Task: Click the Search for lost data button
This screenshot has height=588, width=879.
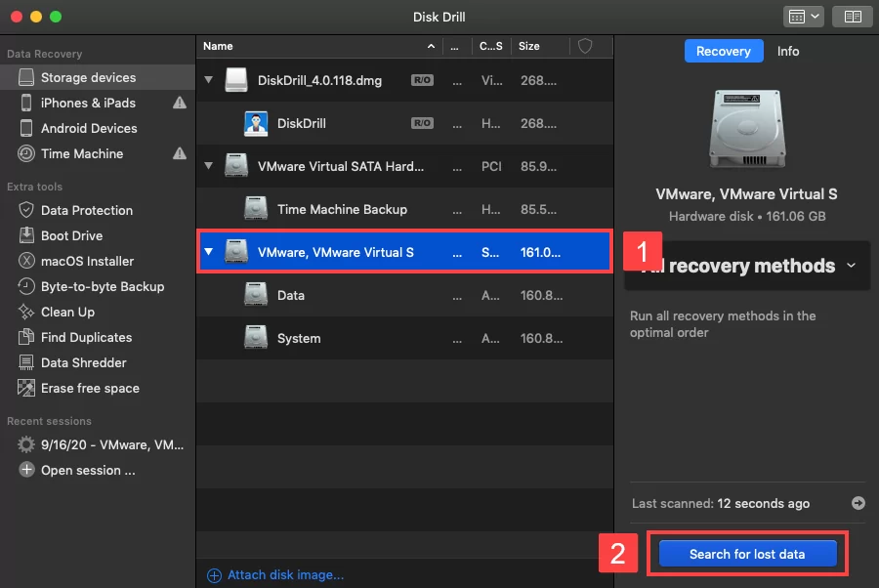Action: click(x=747, y=553)
